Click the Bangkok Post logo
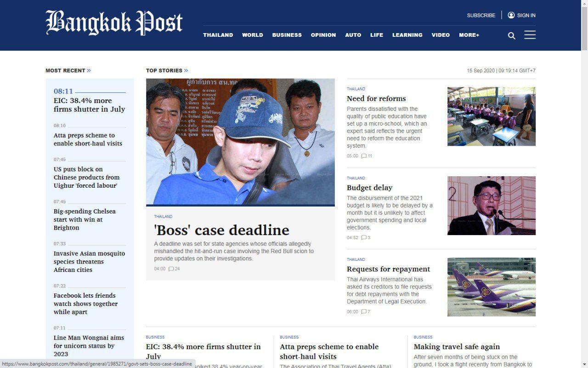The height and width of the screenshot is (368, 588). coord(114,23)
